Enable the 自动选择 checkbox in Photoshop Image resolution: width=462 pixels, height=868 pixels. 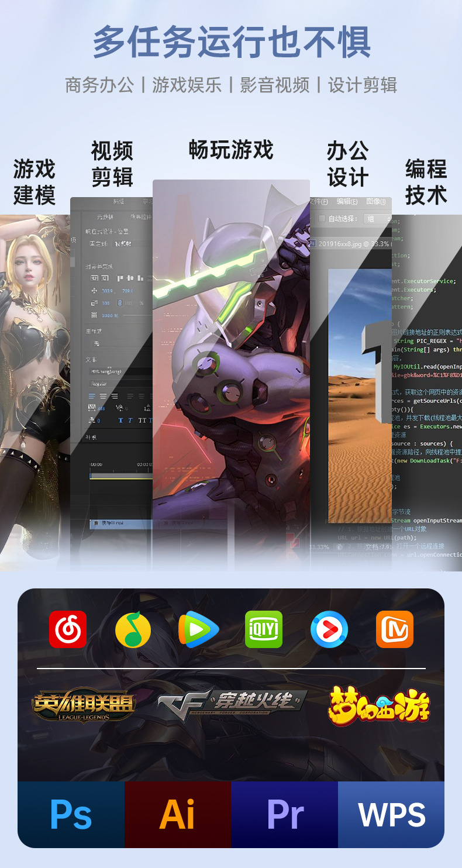point(321,218)
